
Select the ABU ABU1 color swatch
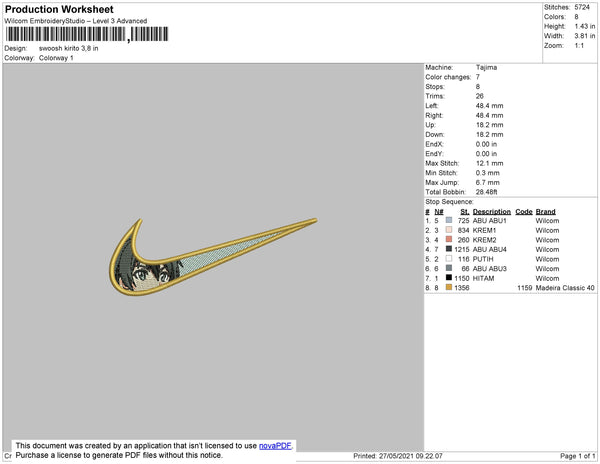tap(449, 220)
